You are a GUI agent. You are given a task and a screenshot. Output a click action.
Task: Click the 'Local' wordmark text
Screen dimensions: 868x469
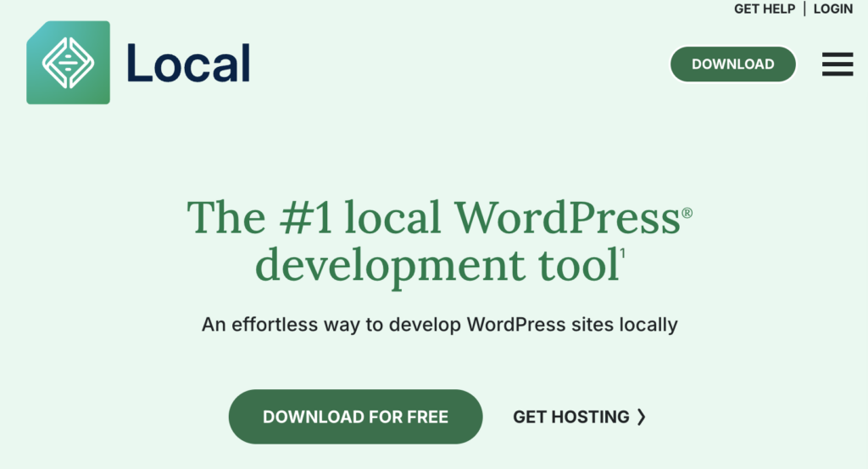189,64
